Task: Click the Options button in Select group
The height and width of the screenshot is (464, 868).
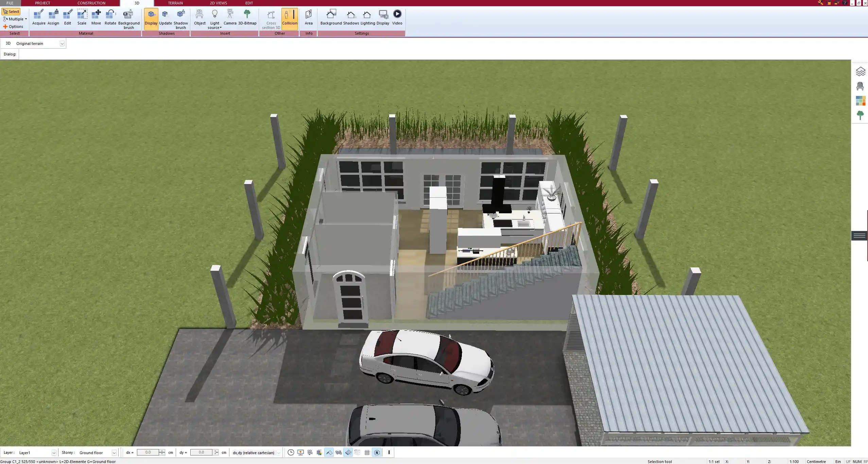Action: (15, 26)
